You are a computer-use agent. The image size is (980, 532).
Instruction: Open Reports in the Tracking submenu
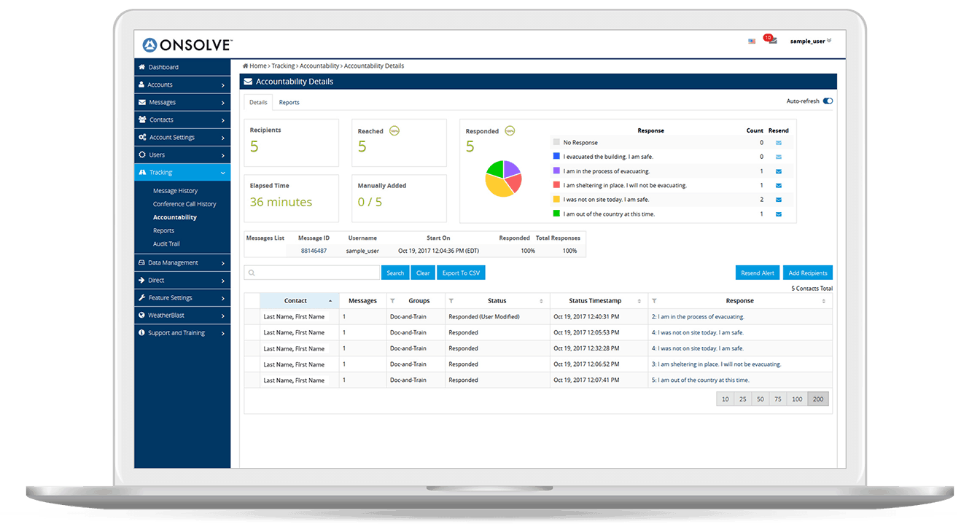[163, 231]
